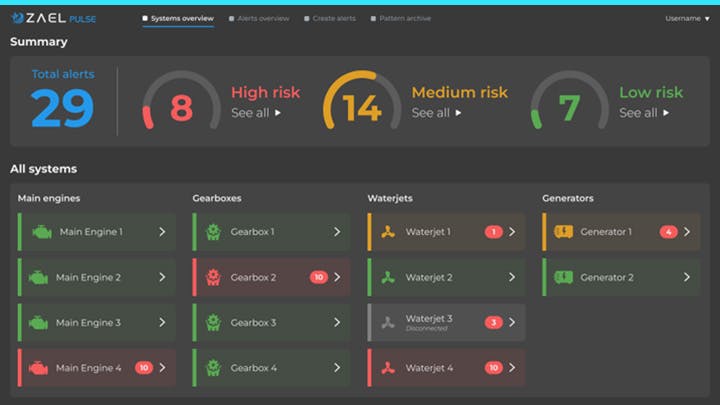See all Medium risk alerts
This screenshot has height=405, width=720.
(437, 113)
